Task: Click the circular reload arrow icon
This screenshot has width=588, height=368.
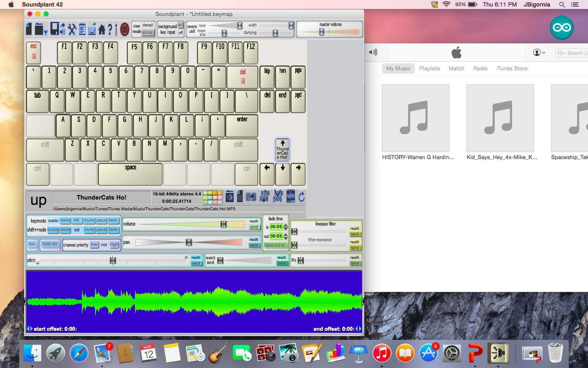Action: [x=302, y=197]
